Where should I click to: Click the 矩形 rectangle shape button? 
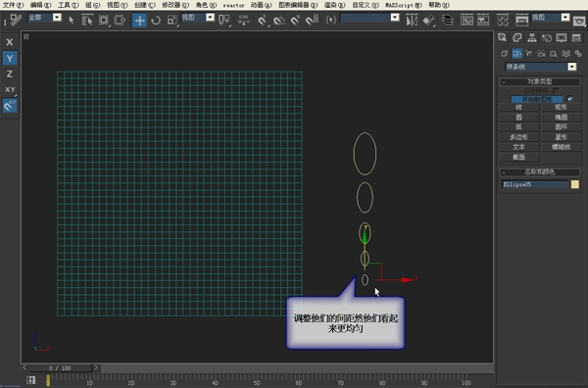561,108
